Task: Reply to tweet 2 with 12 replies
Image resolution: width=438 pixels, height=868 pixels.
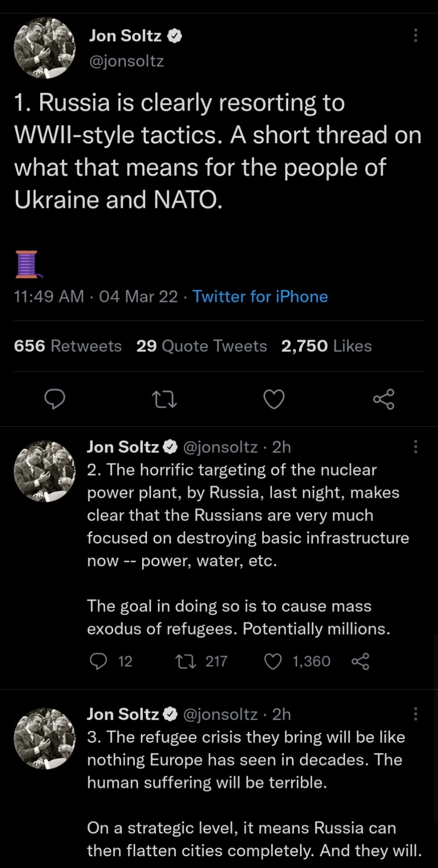Action: point(99,661)
